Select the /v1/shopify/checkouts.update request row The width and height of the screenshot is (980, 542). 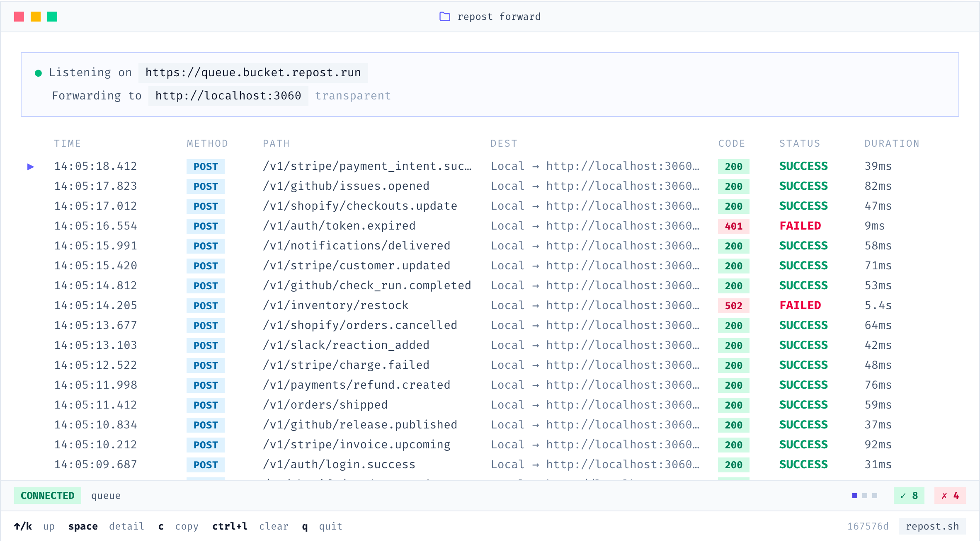click(490, 206)
